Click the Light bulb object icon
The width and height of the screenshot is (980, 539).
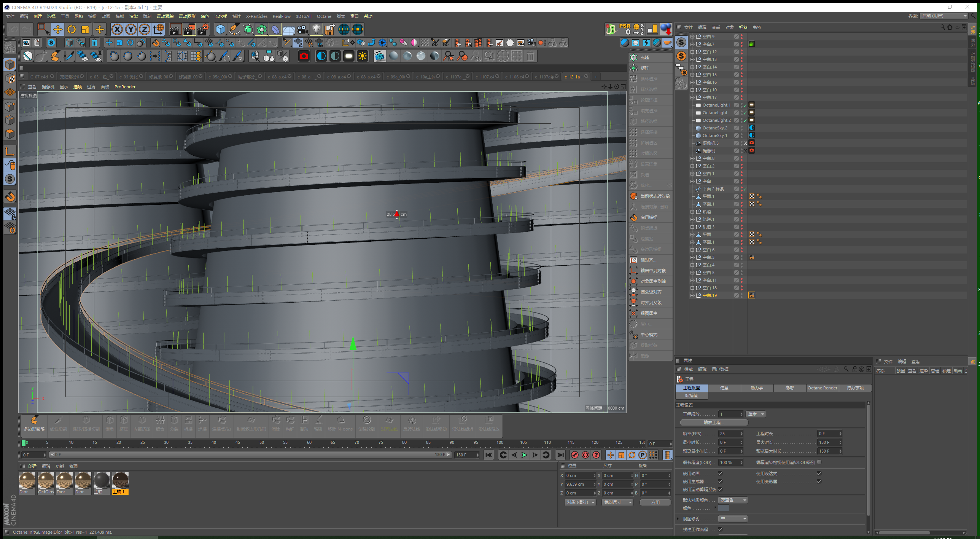click(x=316, y=29)
